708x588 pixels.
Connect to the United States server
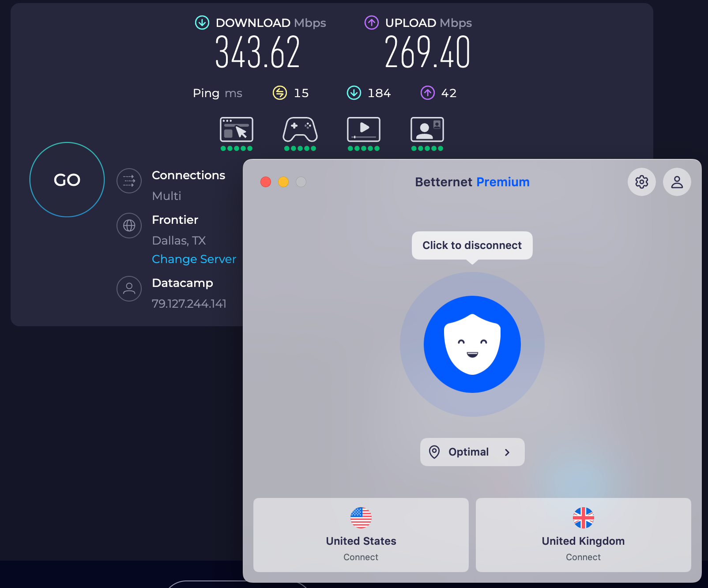361,535
